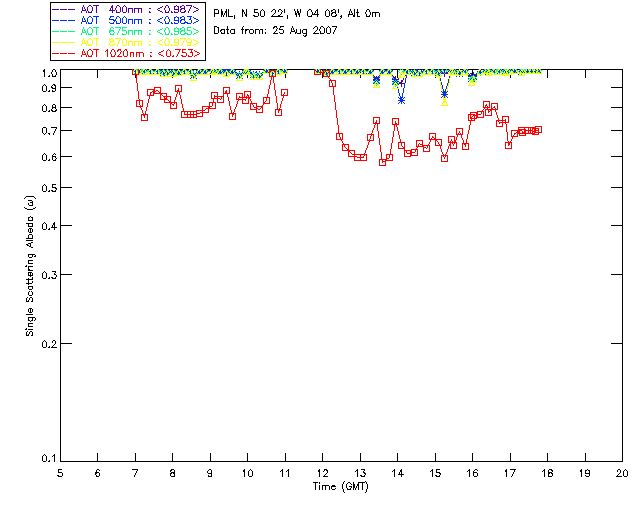Image resolution: width=640 pixels, height=512 pixels.
Task: Click the blue star marker near 14 GMT
Action: (402, 100)
